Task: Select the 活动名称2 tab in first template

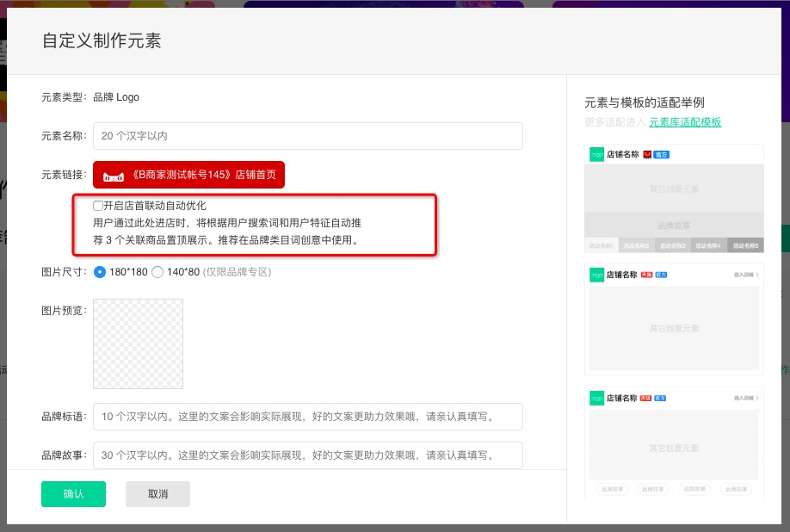Action: click(x=637, y=245)
